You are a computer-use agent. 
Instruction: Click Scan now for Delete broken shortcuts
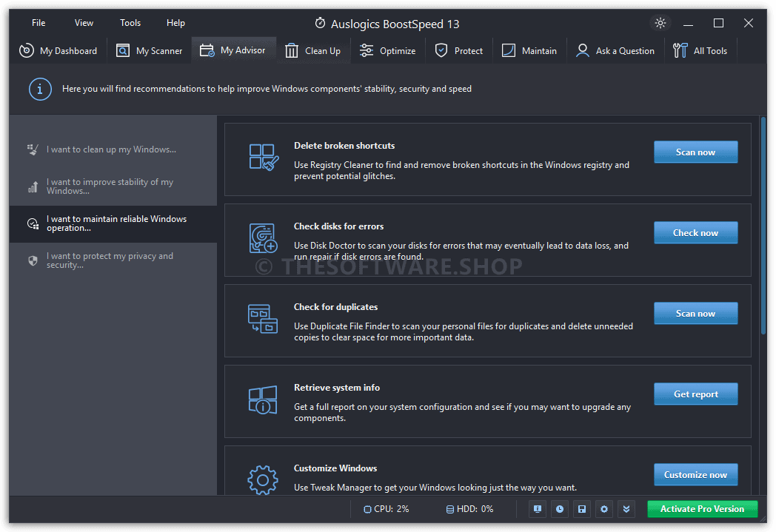695,152
